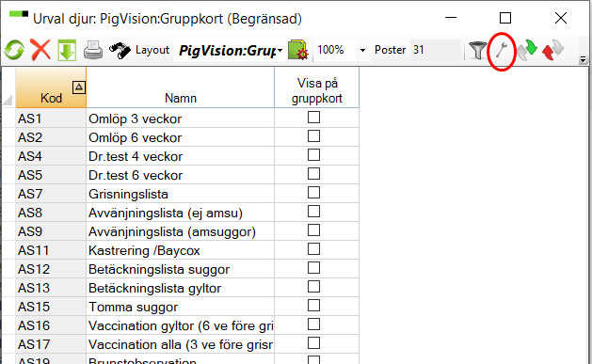
Task: Tick the Grisningslista gruppkort checkbox
Action: 313,193
